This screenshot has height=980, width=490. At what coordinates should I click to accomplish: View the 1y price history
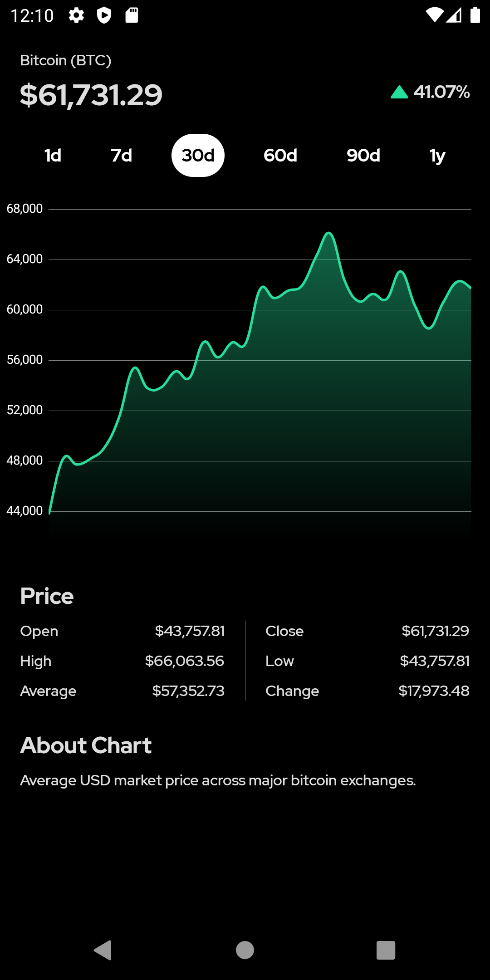tap(437, 156)
